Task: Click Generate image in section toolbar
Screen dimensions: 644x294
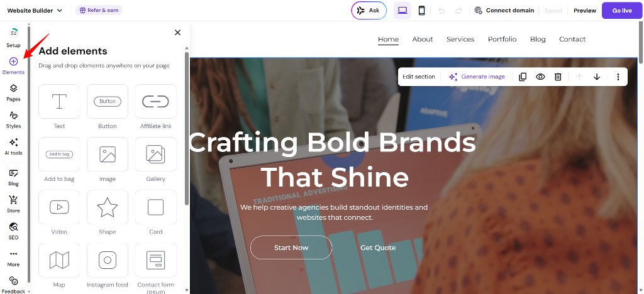Action: click(477, 77)
